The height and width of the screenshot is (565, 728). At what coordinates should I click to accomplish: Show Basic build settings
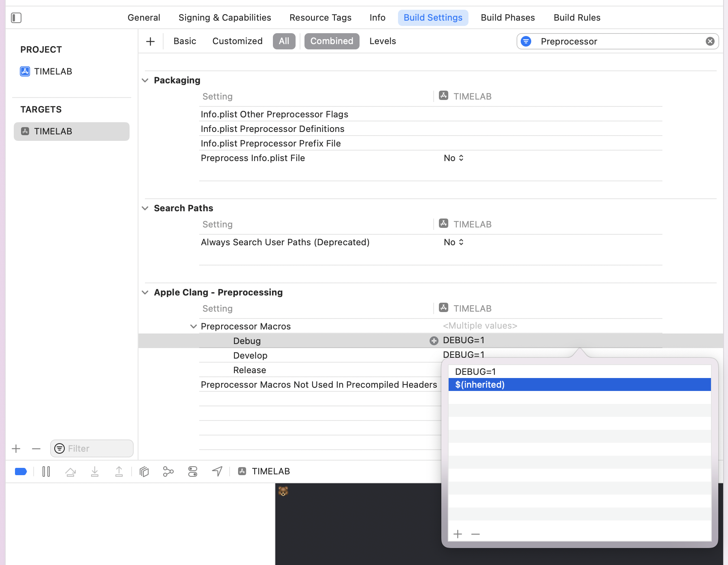(x=185, y=41)
